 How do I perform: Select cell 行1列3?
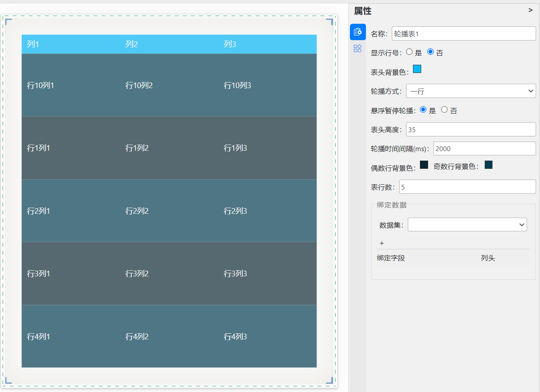(x=235, y=148)
